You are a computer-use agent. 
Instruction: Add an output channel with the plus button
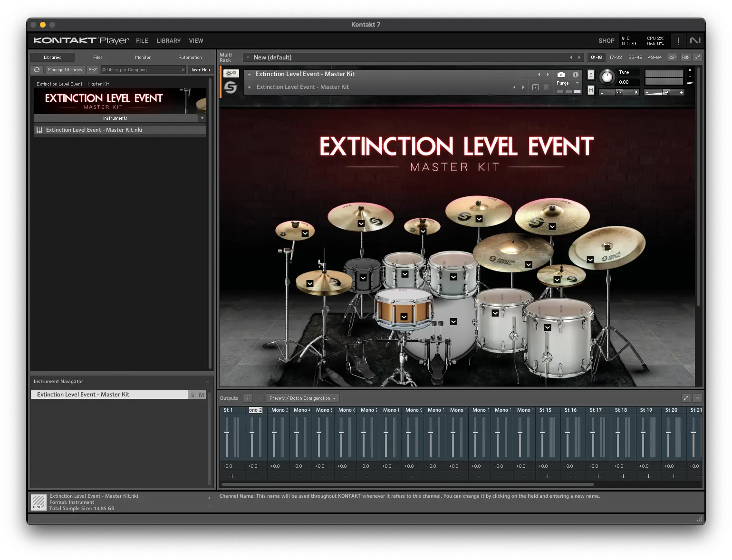click(x=248, y=398)
